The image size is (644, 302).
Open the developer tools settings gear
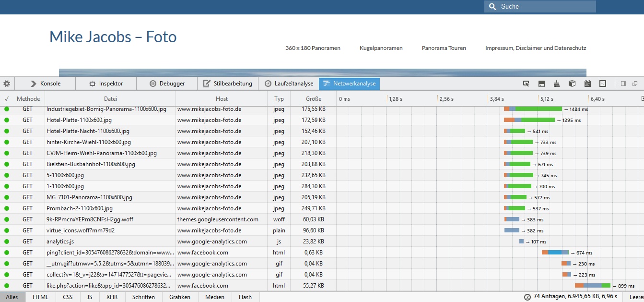click(7, 84)
